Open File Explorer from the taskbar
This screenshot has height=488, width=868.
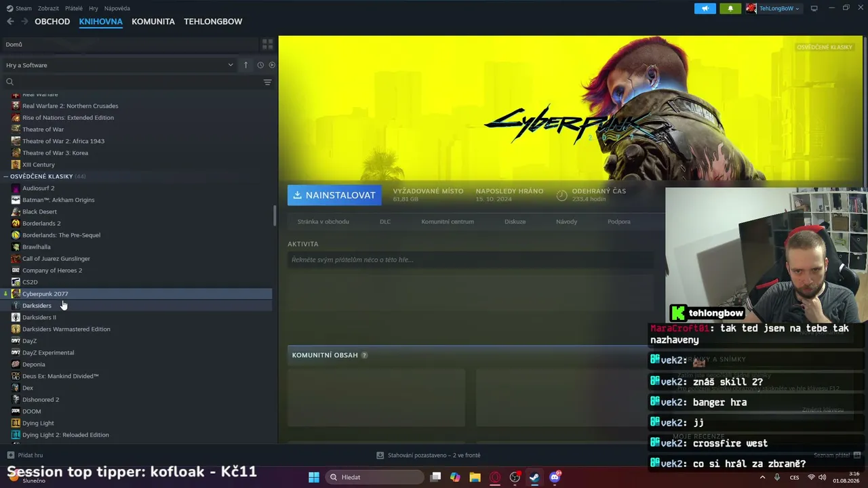pos(475,477)
